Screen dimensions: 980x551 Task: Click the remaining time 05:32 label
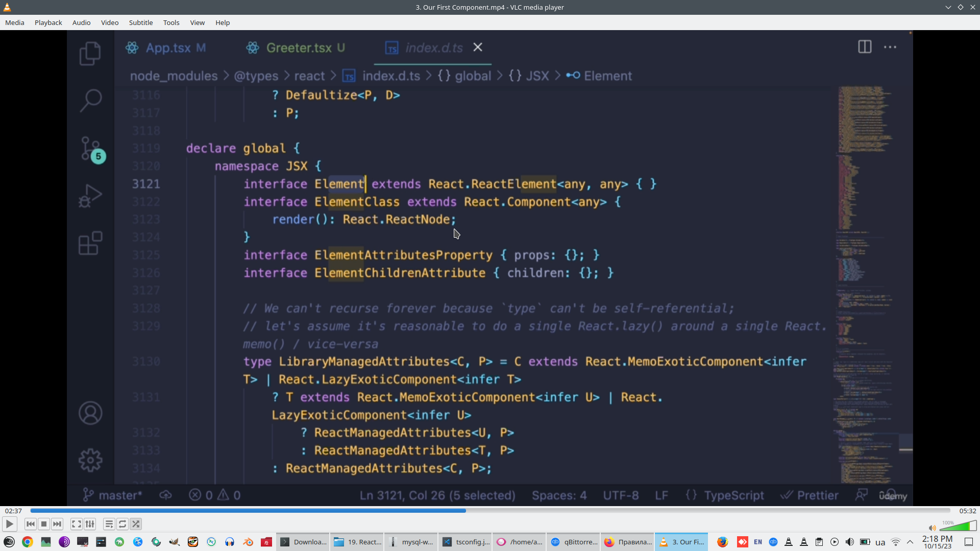[967, 511]
